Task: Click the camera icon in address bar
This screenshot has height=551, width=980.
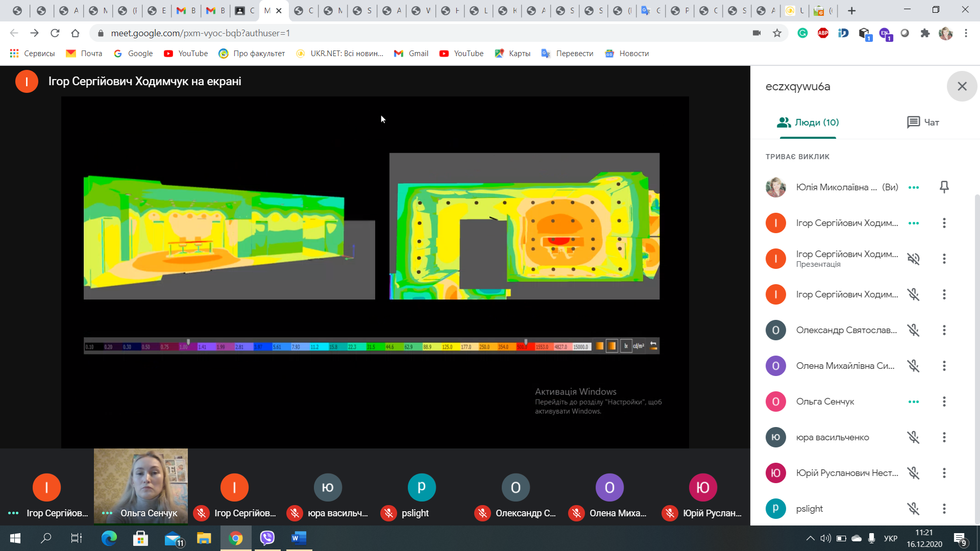Action: tap(756, 33)
